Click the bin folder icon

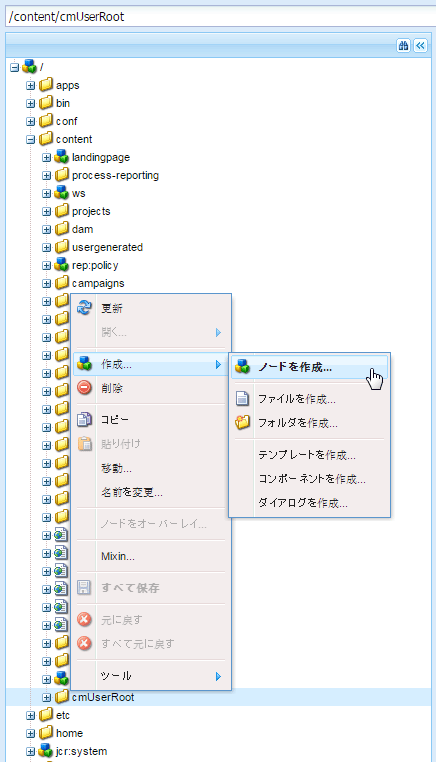click(46, 103)
